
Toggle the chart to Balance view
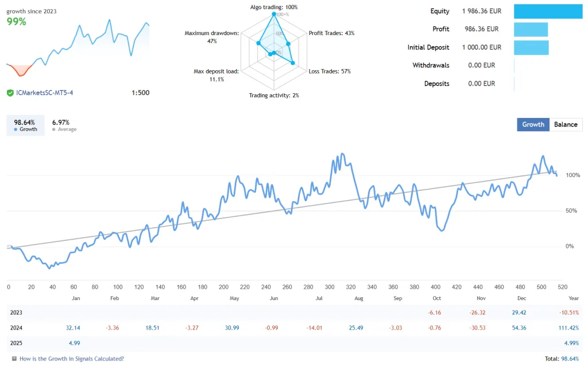566,124
